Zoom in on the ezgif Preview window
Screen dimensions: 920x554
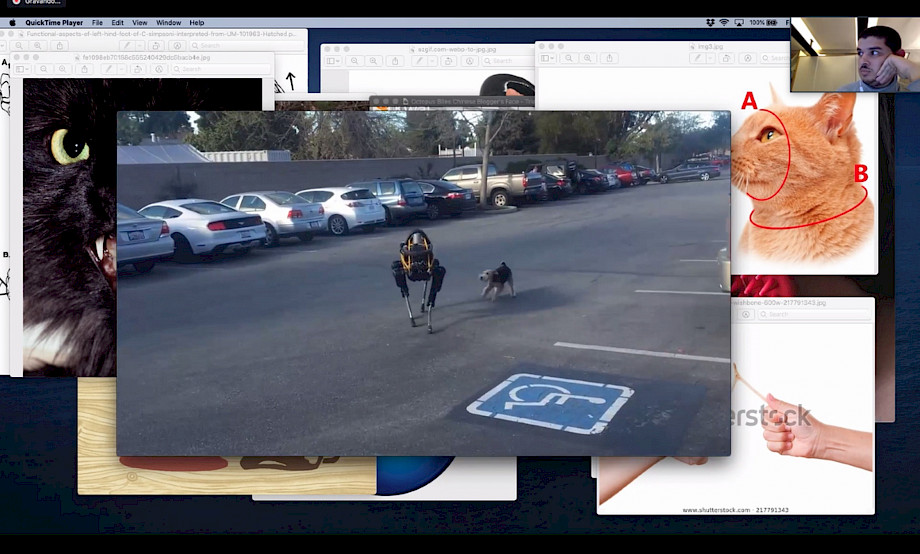click(373, 61)
